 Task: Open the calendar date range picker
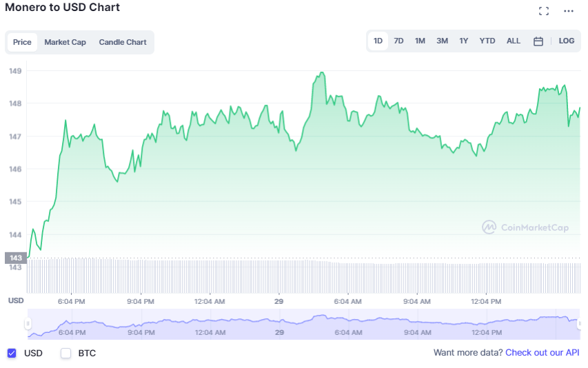[x=538, y=41]
